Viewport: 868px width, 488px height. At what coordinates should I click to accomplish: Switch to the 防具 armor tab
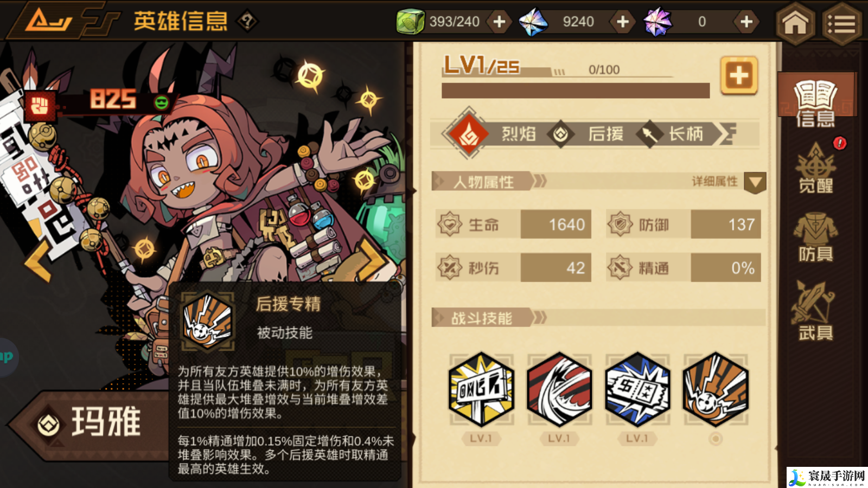pyautogui.click(x=816, y=237)
